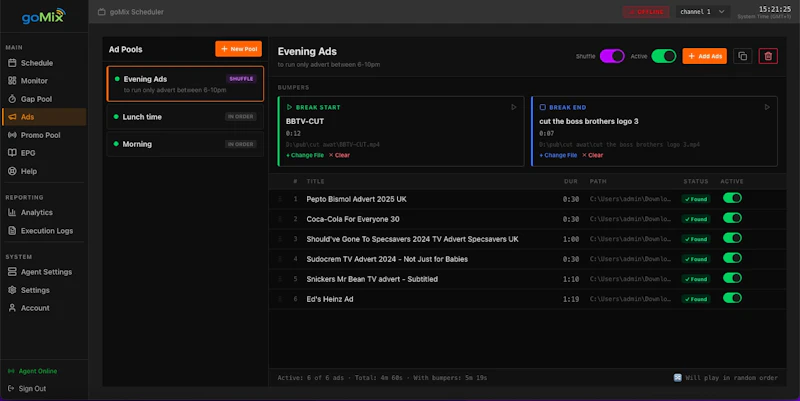Click the Analytics chart icon

12,212
